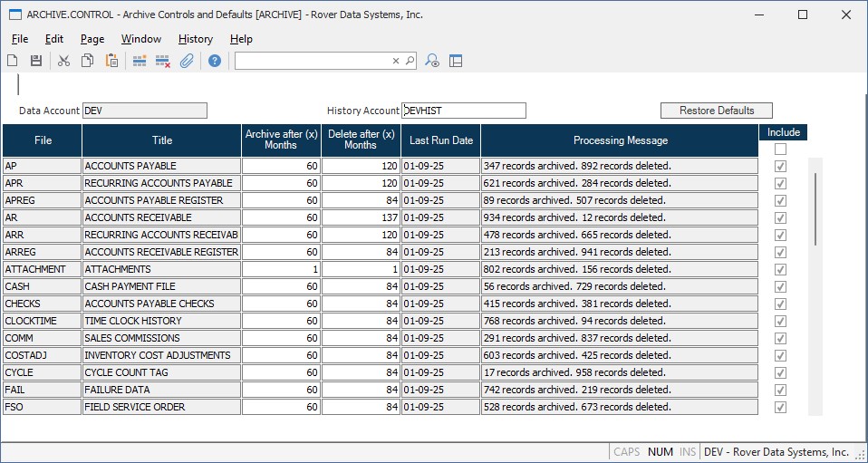Clear the toolbar search box with X
868x463 pixels.
coord(396,61)
